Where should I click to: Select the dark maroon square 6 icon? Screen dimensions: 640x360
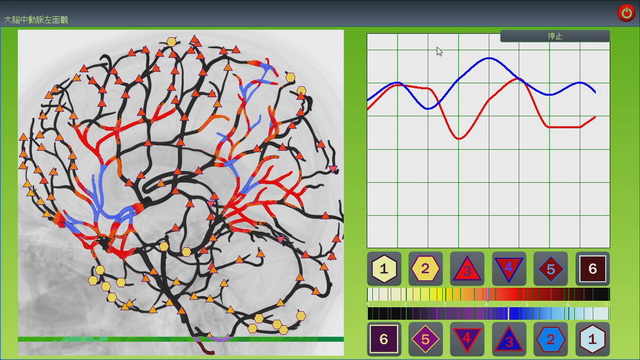[592, 269]
